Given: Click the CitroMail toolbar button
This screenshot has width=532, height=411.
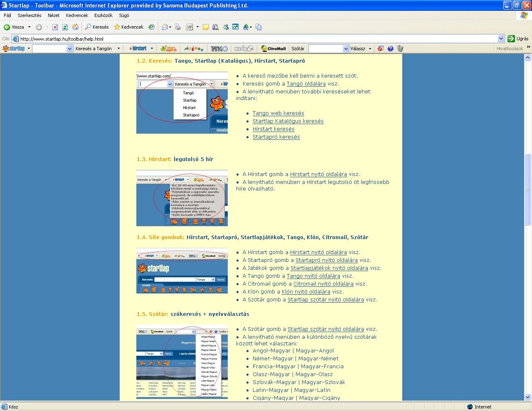Looking at the screenshot, I should (x=273, y=49).
